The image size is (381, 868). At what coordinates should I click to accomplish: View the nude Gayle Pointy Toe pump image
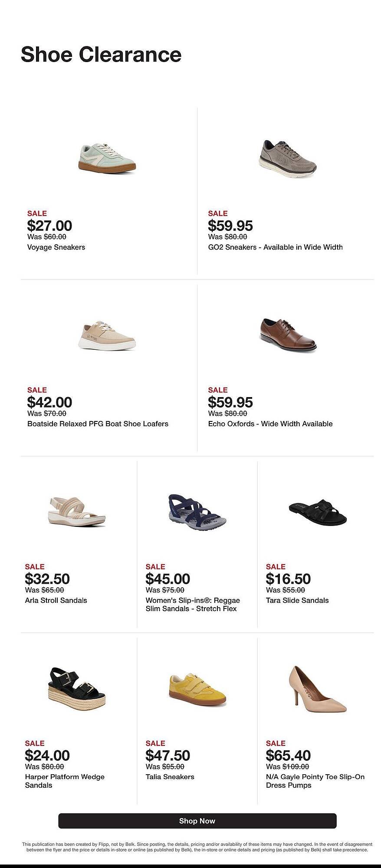point(318,689)
